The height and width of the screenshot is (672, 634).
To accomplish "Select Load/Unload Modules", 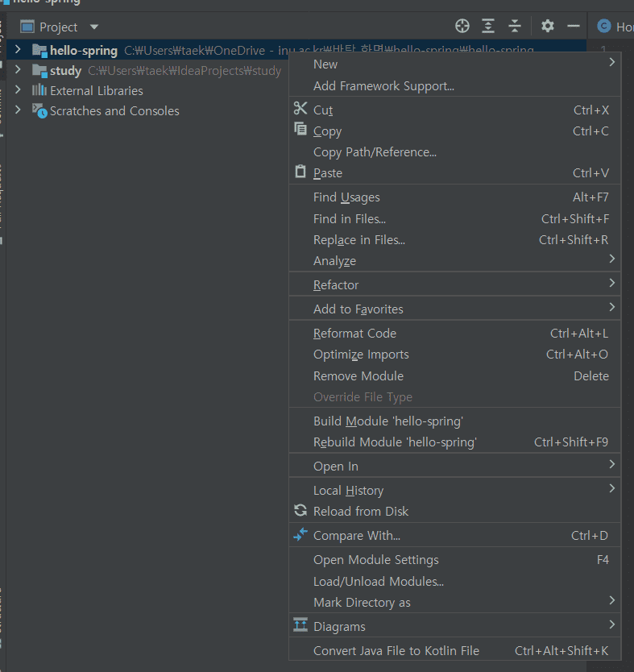I will 455,581.
